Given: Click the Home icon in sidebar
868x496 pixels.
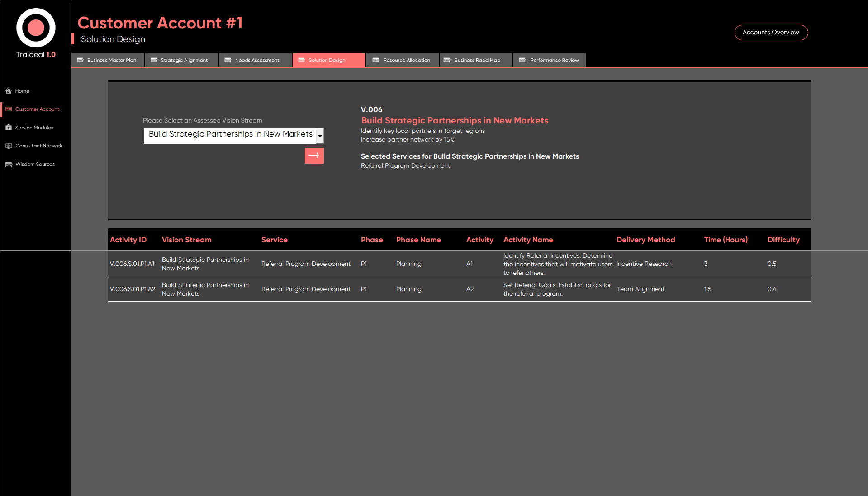Looking at the screenshot, I should [x=9, y=91].
